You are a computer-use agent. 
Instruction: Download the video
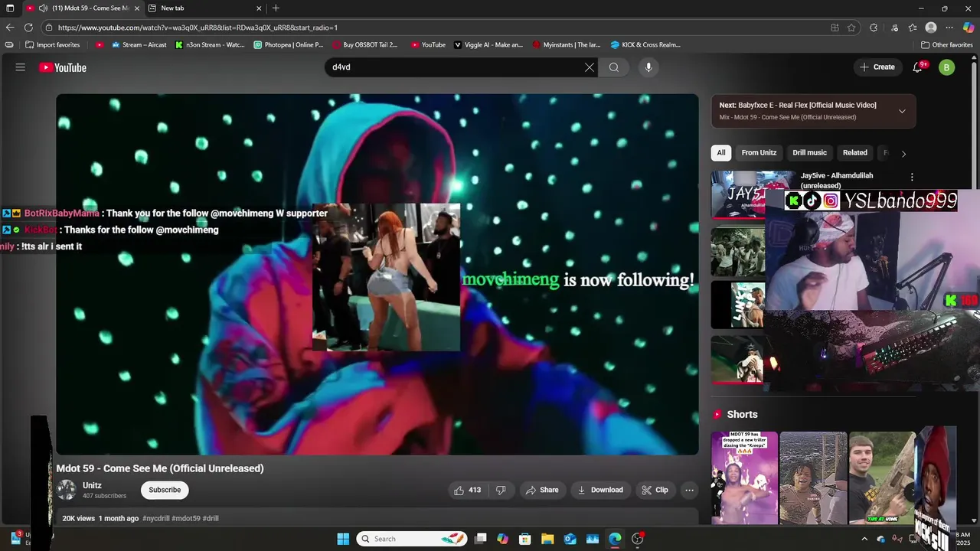(x=599, y=490)
